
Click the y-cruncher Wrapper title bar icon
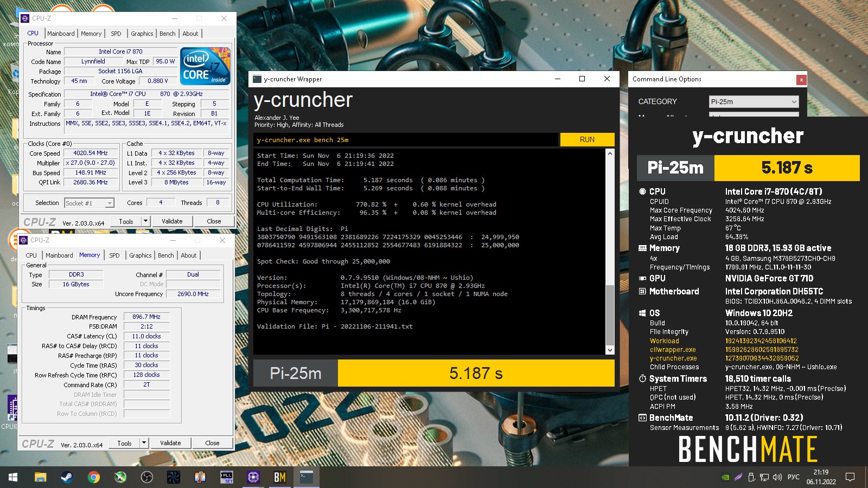pyautogui.click(x=257, y=79)
